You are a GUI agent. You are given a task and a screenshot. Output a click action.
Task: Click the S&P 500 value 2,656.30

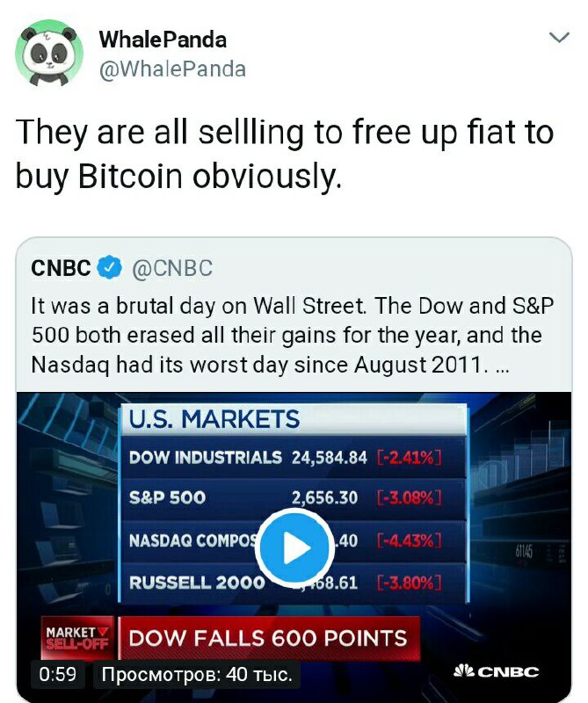[324, 497]
